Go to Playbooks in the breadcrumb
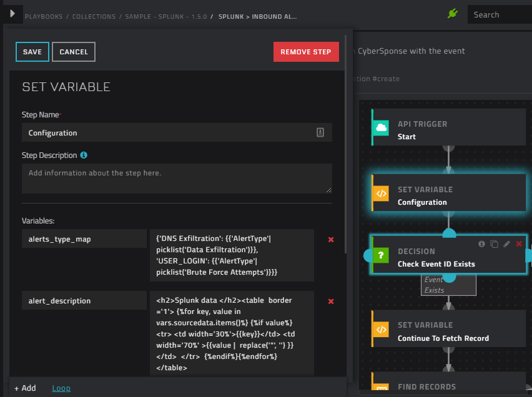This screenshot has width=532, height=397. tap(44, 17)
